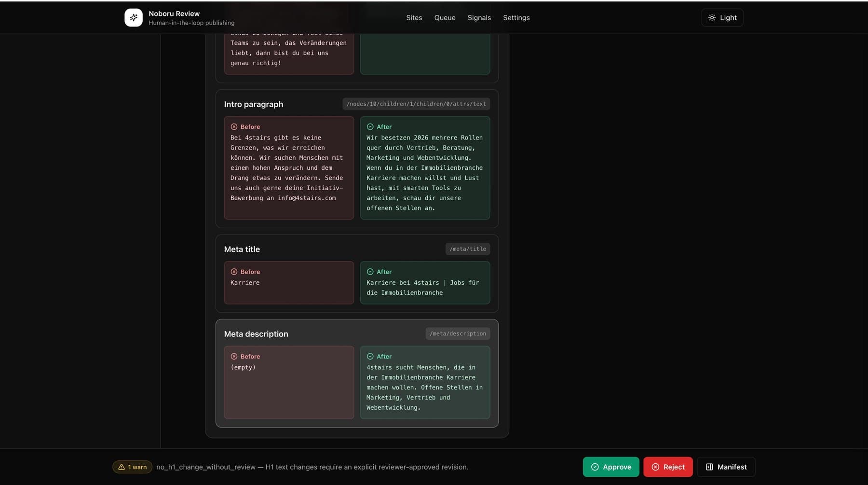Click the Before X icon in Meta description
The image size is (868, 485).
[x=234, y=357]
